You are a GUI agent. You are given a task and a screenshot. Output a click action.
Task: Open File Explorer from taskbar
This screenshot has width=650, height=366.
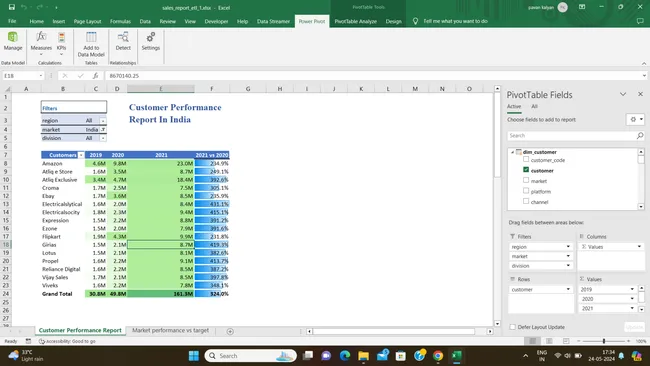(x=364, y=356)
